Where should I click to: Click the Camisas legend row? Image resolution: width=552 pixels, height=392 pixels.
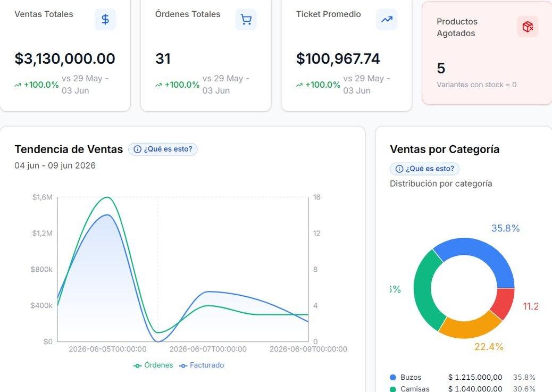[463, 388]
